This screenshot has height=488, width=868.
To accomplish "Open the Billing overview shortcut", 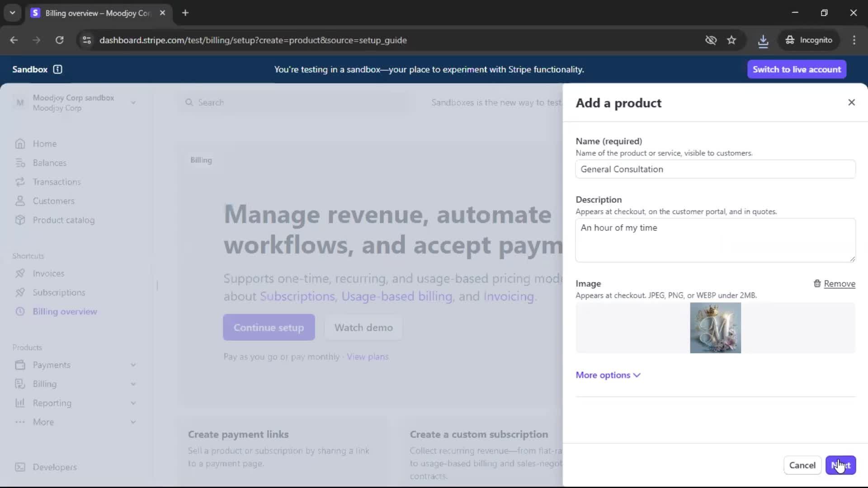I will [x=65, y=312].
